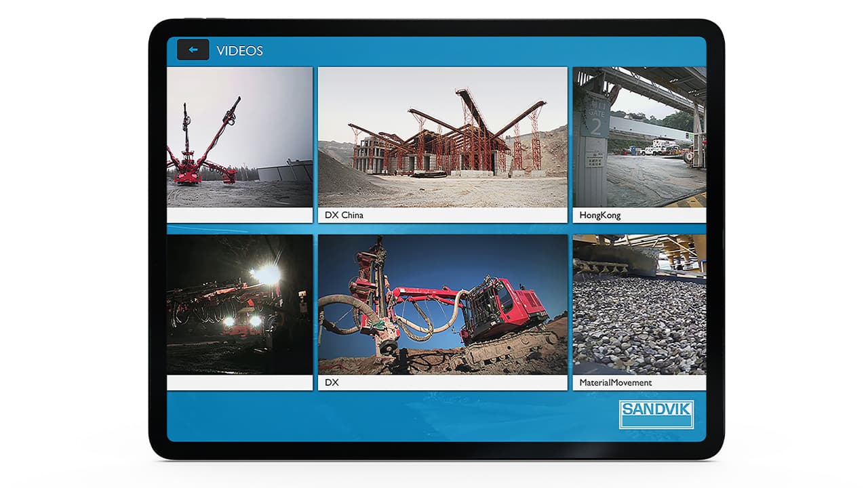Viewport: 868px width, 488px height.
Task: Open the DX red drill rig video
Action: click(x=442, y=304)
